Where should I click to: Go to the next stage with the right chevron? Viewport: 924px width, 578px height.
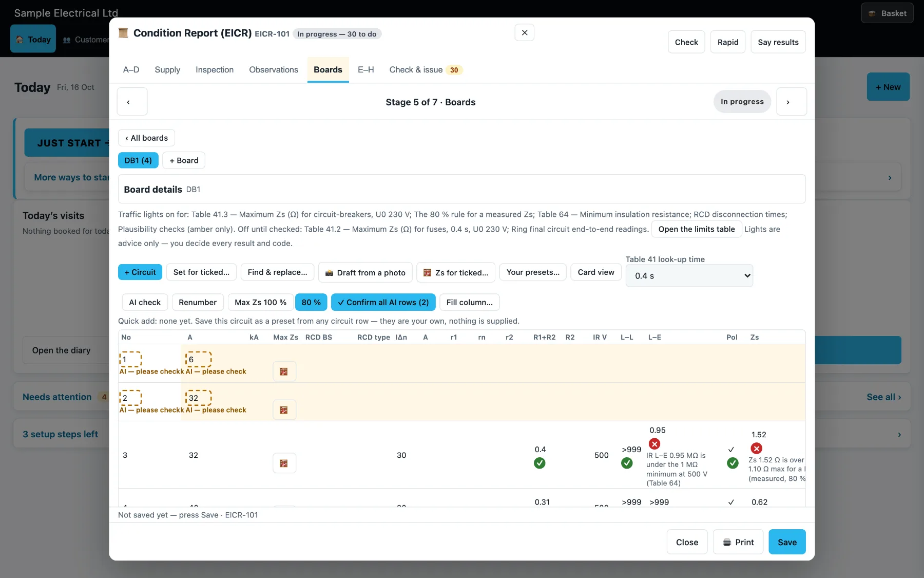792,102
